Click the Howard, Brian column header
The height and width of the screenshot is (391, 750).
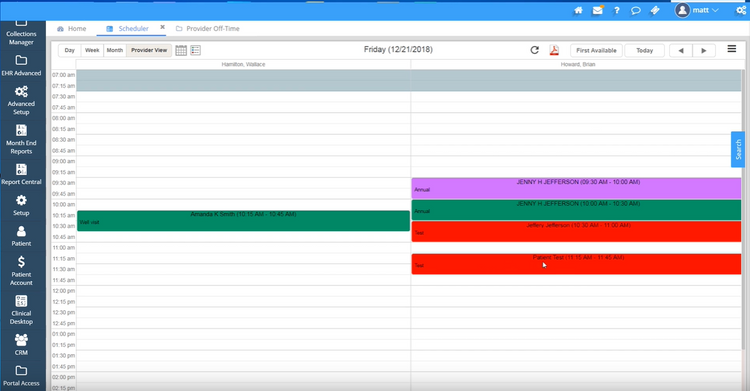tap(578, 64)
